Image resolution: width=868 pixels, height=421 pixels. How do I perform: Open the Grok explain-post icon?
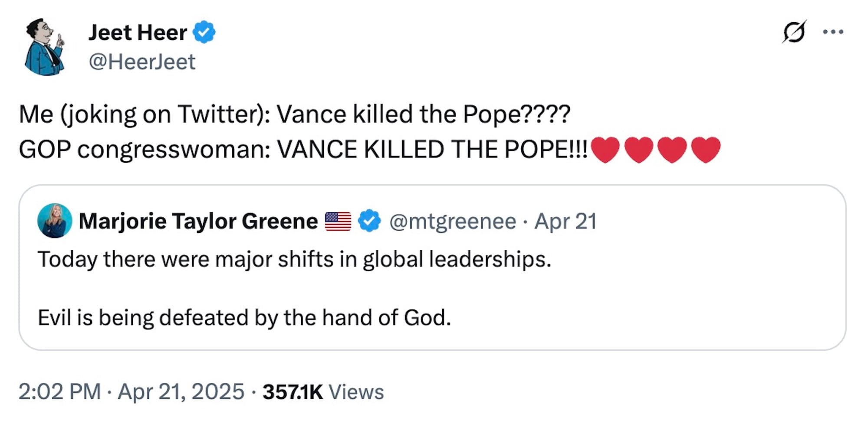(x=794, y=32)
